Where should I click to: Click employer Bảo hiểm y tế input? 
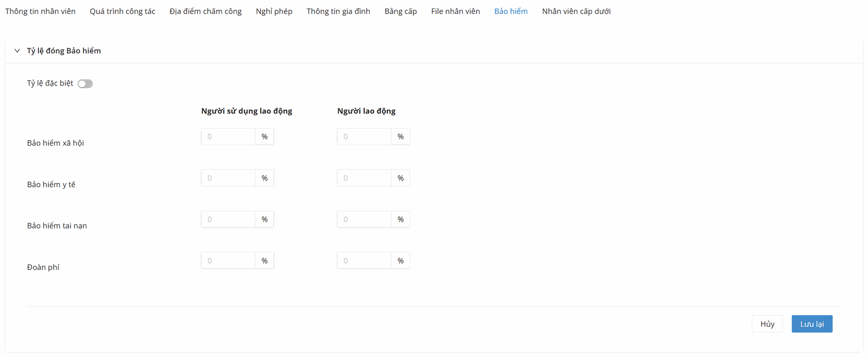click(228, 178)
